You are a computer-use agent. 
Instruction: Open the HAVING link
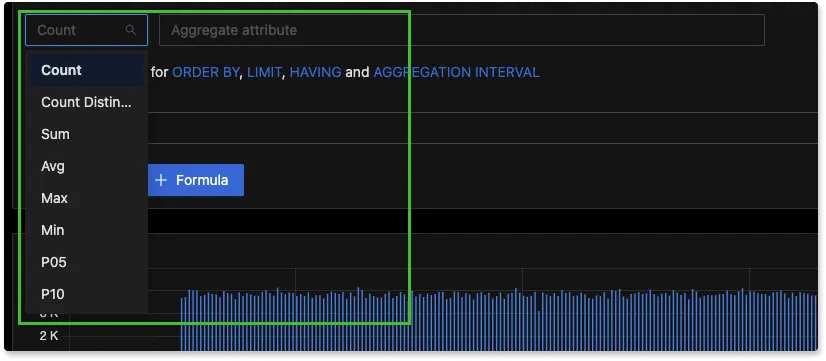[x=316, y=72]
